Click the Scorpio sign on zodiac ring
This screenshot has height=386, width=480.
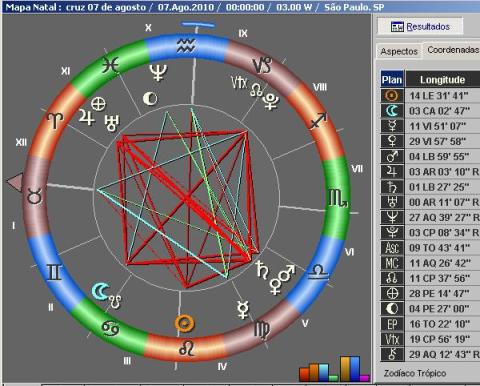pos(338,198)
